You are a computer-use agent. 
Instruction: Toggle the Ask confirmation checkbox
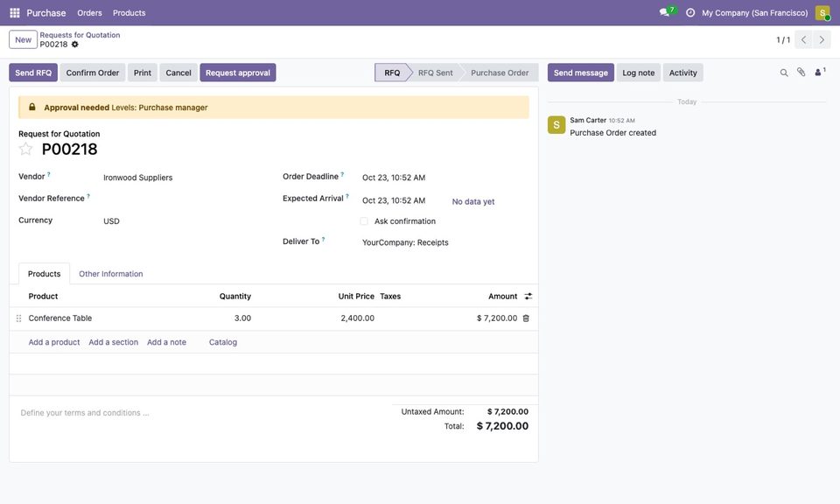click(364, 221)
